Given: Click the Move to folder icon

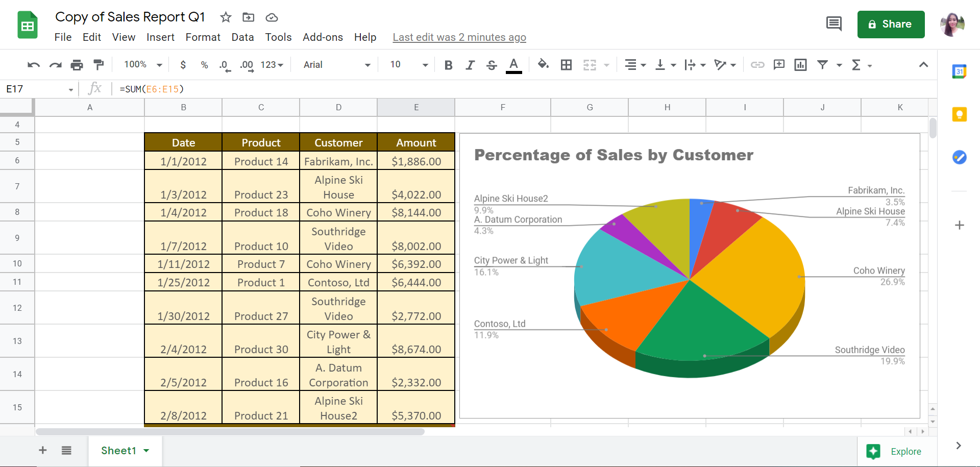Looking at the screenshot, I should (249, 17).
